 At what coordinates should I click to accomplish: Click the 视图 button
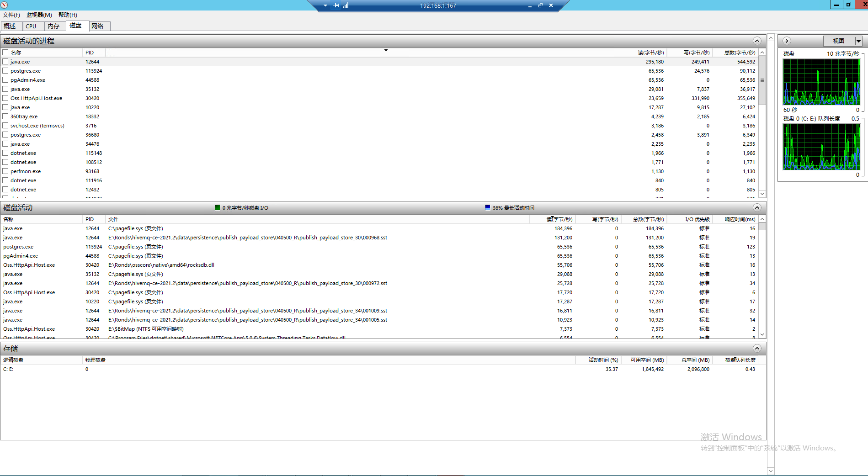[839, 41]
